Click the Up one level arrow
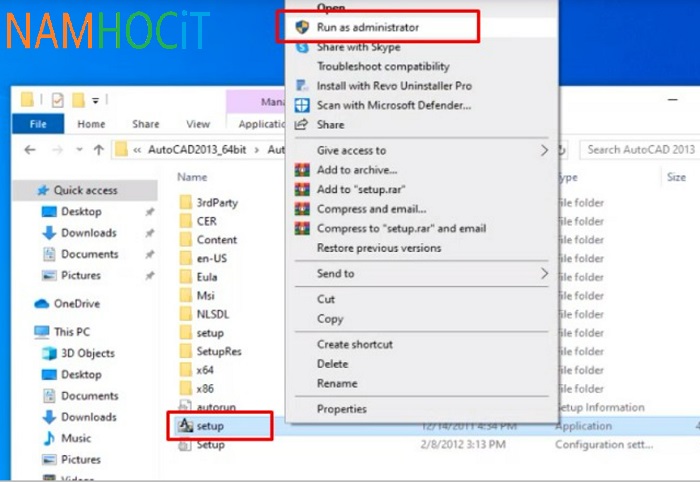Image resolution: width=700 pixels, height=482 pixels. [99, 150]
